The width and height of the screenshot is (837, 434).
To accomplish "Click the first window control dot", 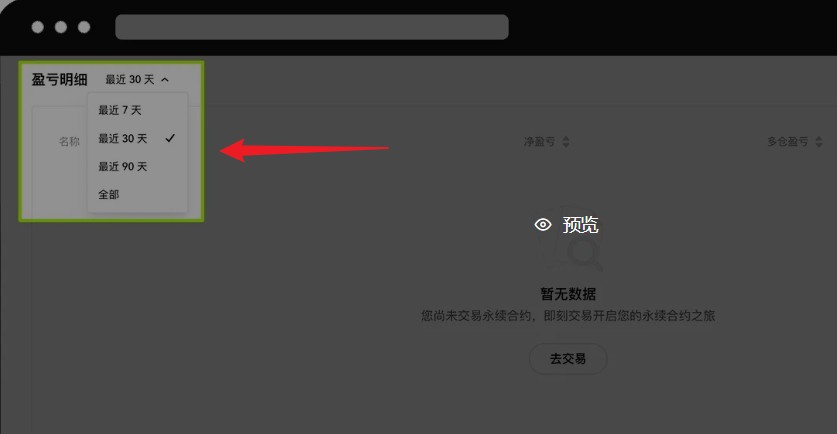I will point(37,27).
